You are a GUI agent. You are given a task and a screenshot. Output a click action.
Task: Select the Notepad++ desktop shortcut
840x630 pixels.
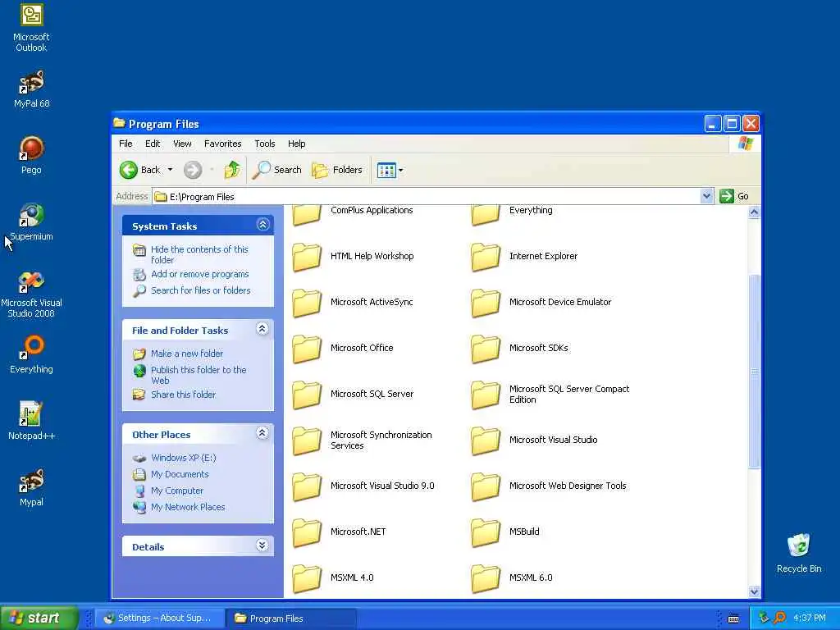[31, 421]
